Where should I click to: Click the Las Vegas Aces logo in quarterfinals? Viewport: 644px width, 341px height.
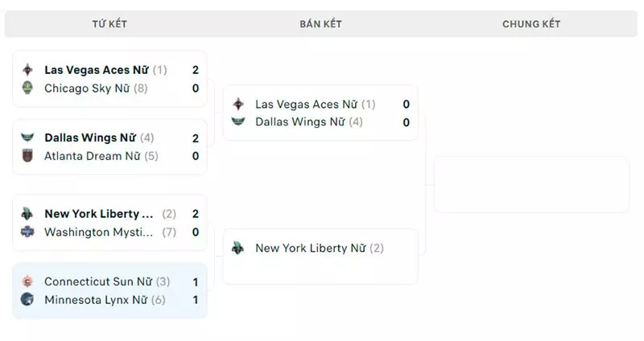pos(27,70)
